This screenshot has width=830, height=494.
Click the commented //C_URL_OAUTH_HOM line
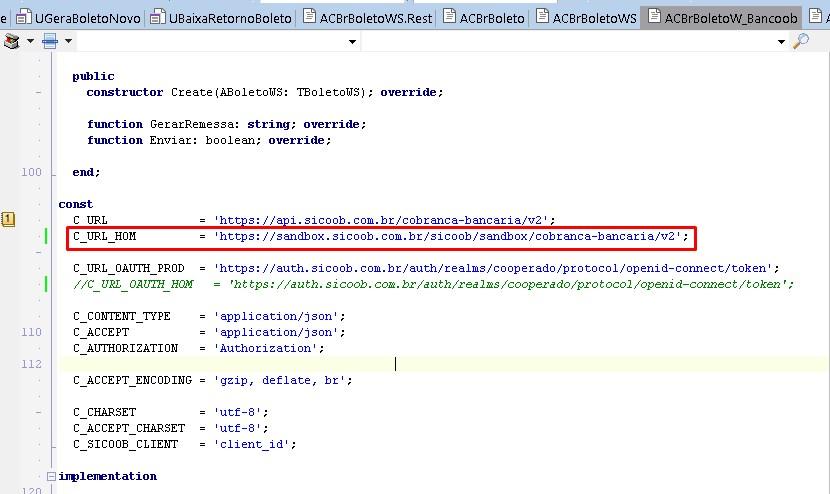click(434, 284)
